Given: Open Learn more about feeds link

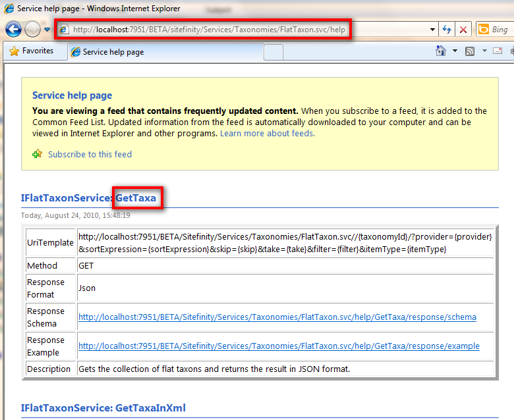Looking at the screenshot, I should pyautogui.click(x=267, y=133).
